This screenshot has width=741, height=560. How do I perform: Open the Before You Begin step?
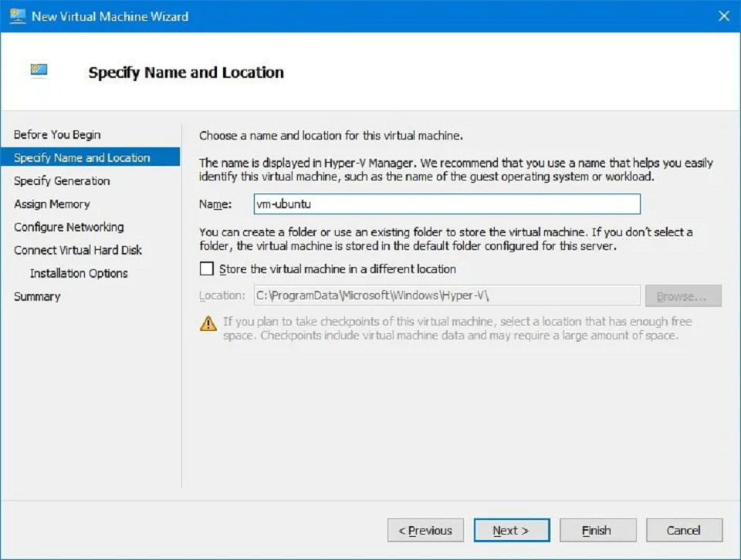[56, 134]
